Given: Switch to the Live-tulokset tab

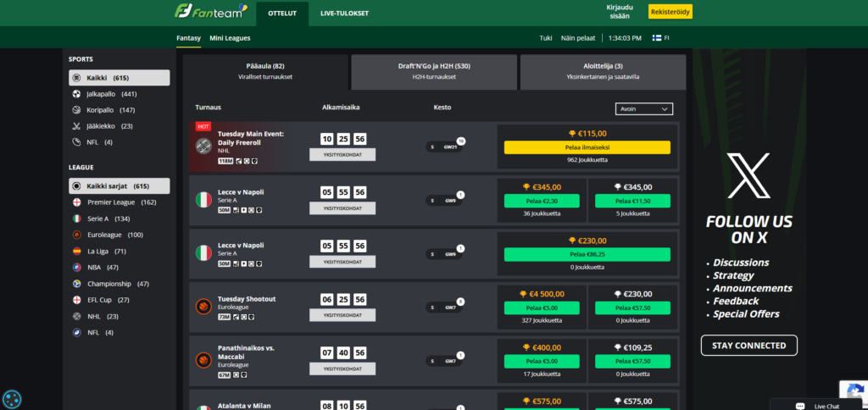Looking at the screenshot, I should [344, 13].
